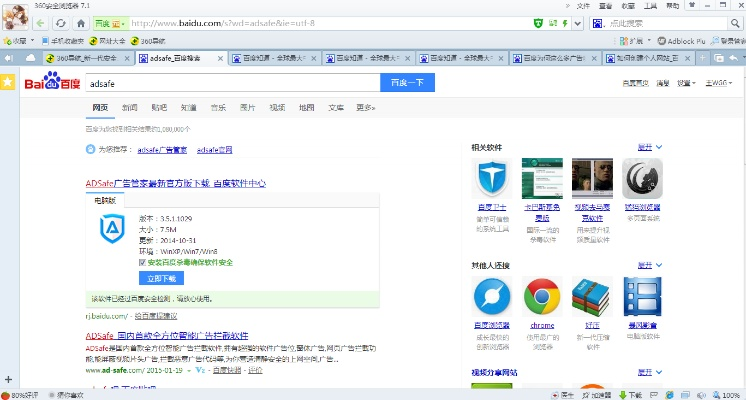
Task: Click the 百度卫士 shield thumbnail
Action: [492, 178]
